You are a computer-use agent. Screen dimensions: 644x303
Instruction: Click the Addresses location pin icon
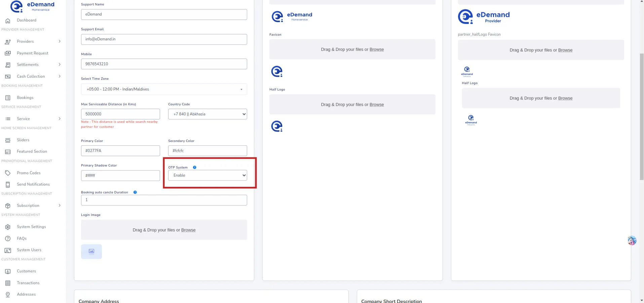point(8,295)
